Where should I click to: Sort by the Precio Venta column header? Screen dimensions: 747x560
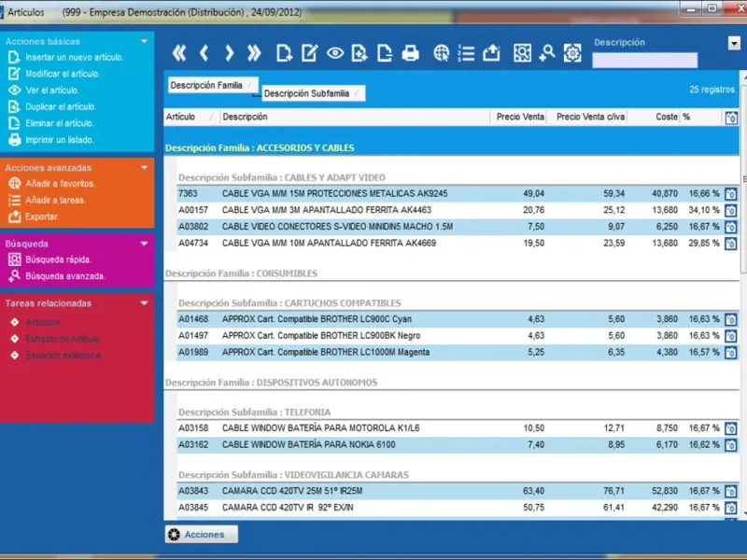pyautogui.click(x=518, y=118)
